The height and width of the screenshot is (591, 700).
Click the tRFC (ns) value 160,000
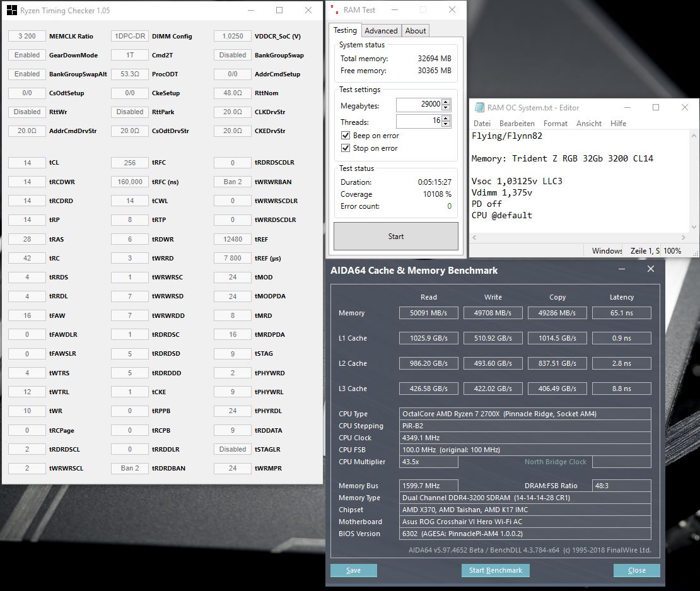[130, 182]
